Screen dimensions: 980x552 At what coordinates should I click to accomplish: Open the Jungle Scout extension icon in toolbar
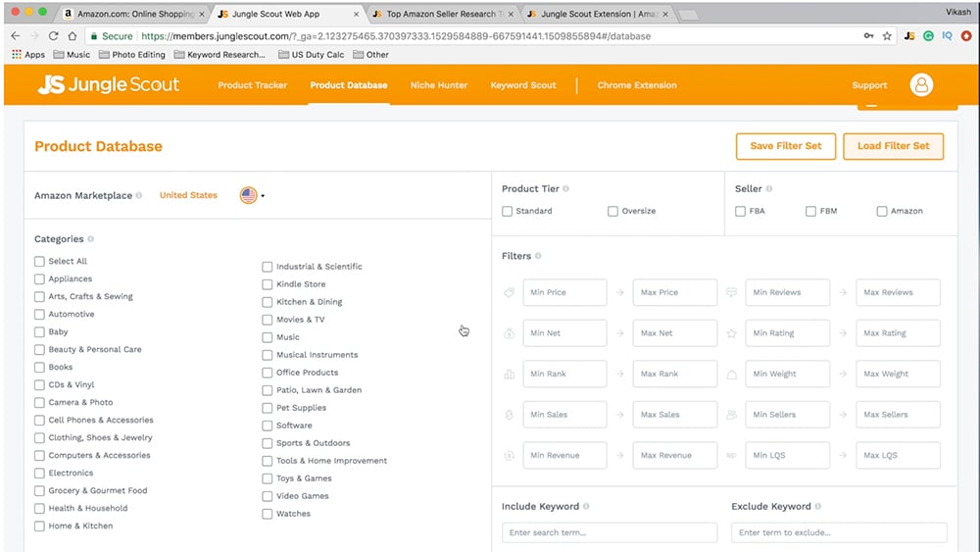tap(909, 36)
